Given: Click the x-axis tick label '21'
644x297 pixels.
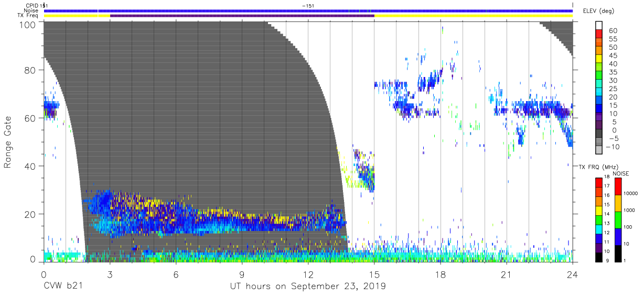Looking at the screenshot, I should 507,274.
